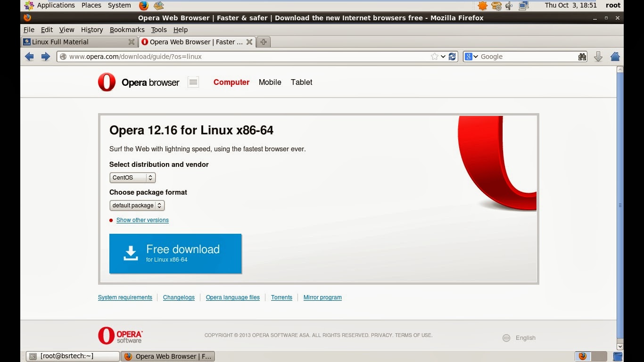The width and height of the screenshot is (644, 362).
Task: Open the Torrents link
Action: tap(281, 297)
